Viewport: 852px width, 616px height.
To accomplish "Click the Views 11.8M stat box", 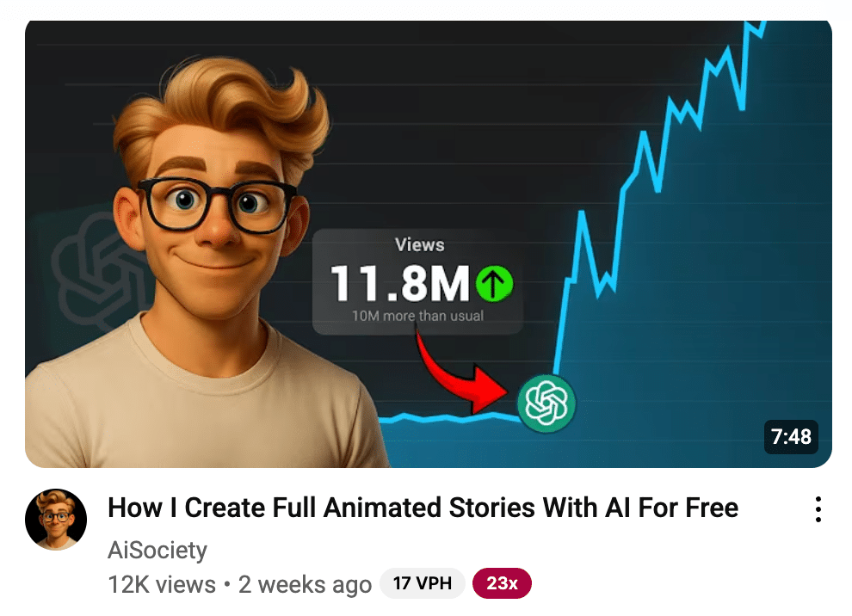I will [417, 281].
